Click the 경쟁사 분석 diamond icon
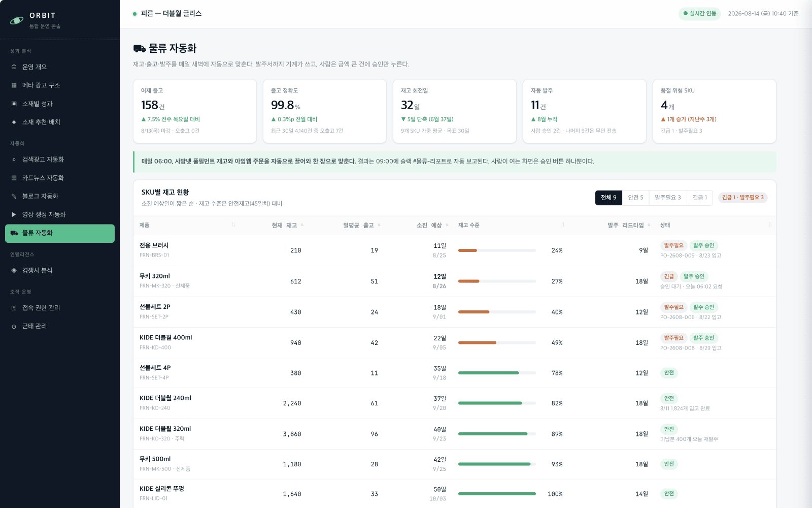The height and width of the screenshot is (508, 812). click(14, 270)
